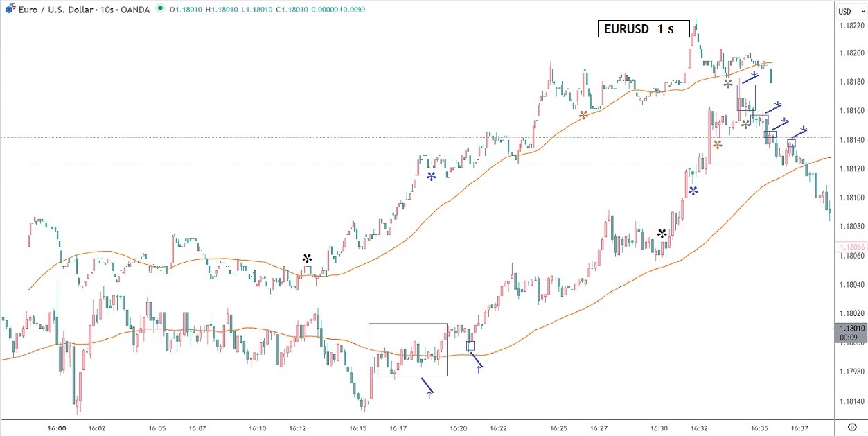The height and width of the screenshot is (436, 868).
Task: Click the 16:37 time axis label
Action: click(x=800, y=429)
